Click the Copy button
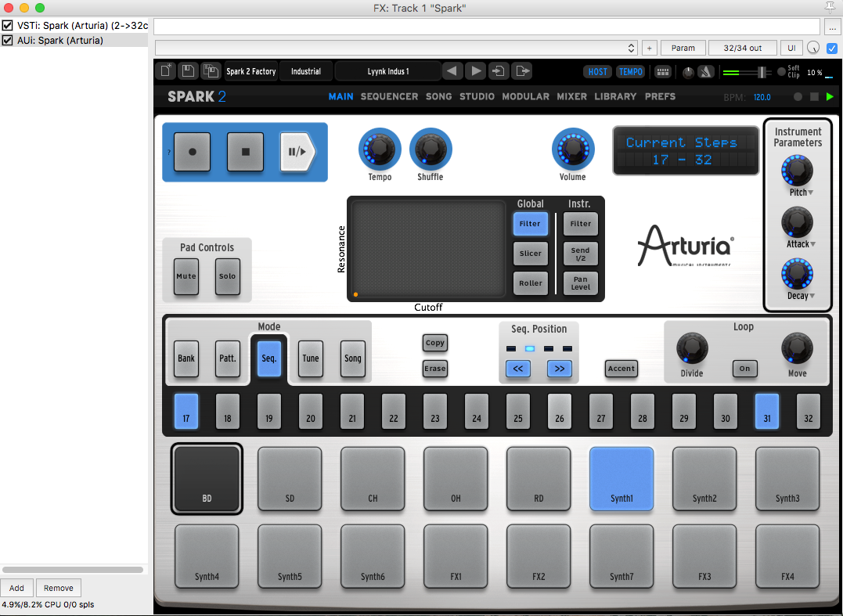The width and height of the screenshot is (843, 616). click(435, 343)
